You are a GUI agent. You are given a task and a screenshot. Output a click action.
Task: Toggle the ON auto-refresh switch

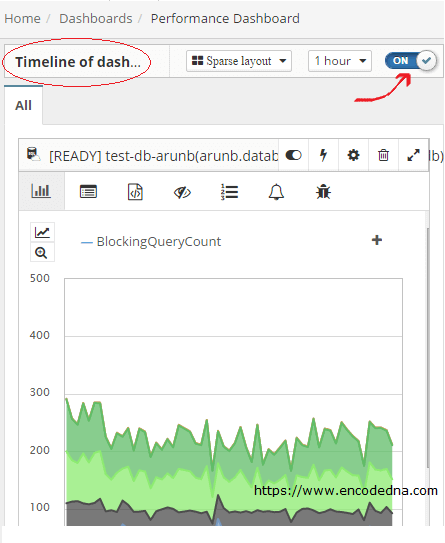tap(410, 61)
